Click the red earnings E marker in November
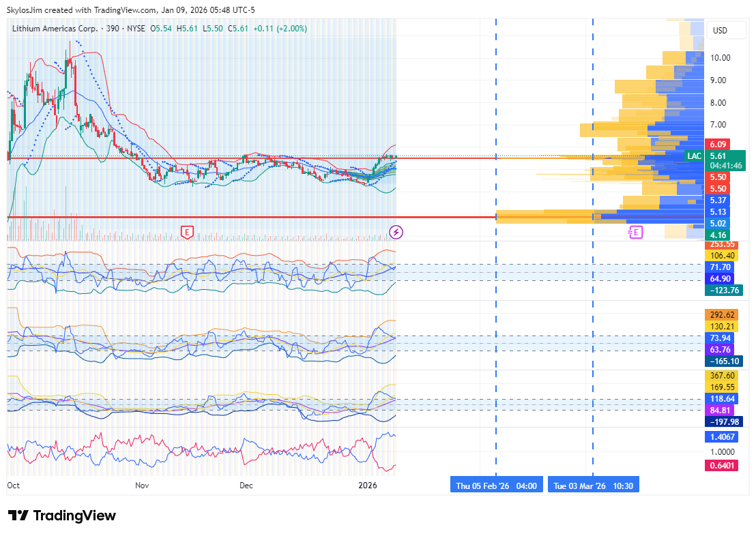Screen dimensions: 756x536 [x=187, y=233]
